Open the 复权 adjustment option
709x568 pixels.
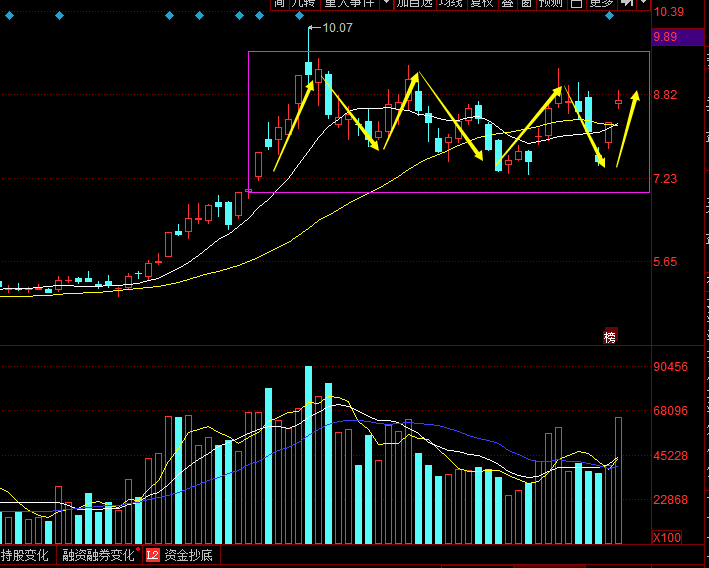click(481, 4)
